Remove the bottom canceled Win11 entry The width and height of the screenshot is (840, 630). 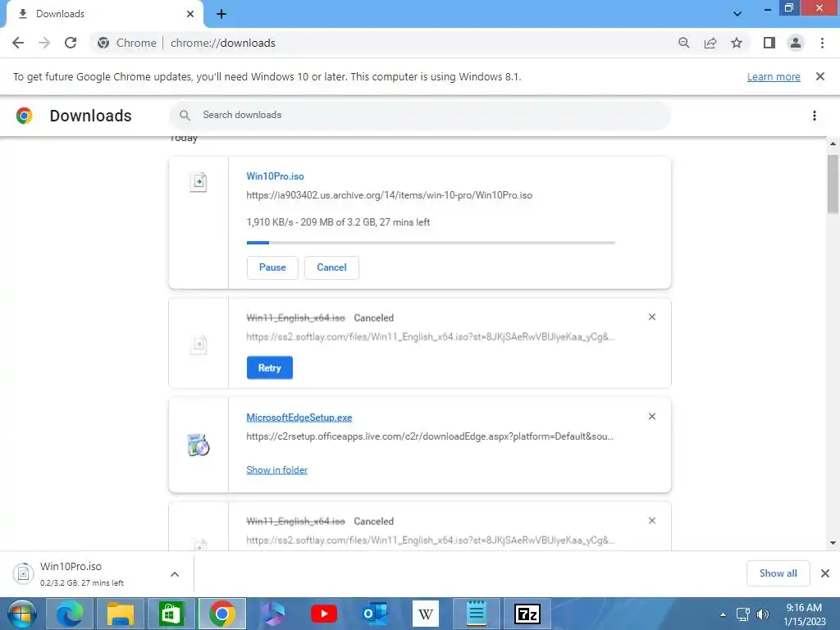pyautogui.click(x=652, y=521)
